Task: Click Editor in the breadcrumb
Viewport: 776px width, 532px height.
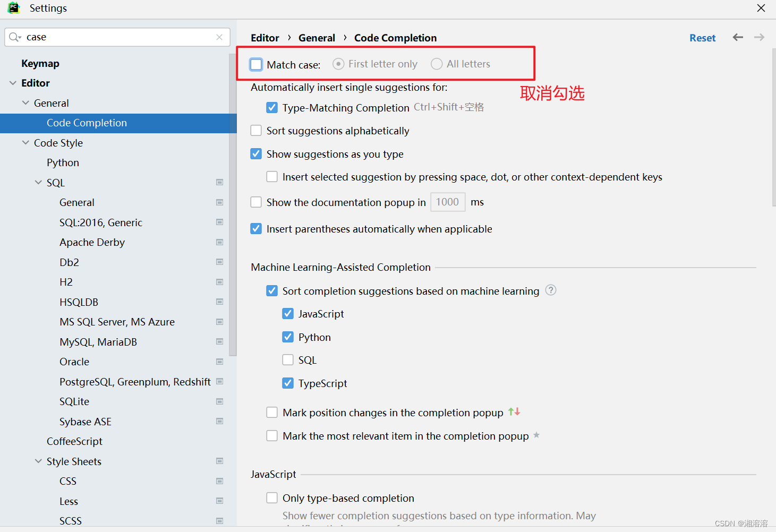Action: pyautogui.click(x=265, y=38)
